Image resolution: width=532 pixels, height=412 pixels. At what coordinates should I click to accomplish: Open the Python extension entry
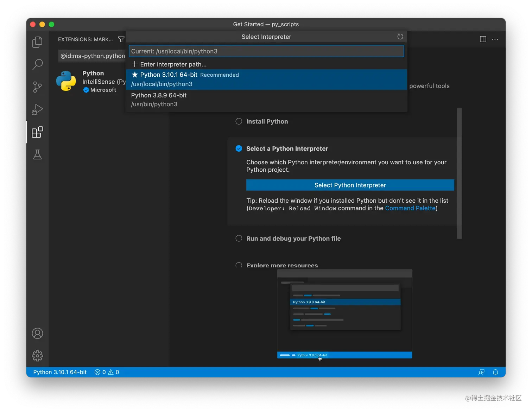[x=91, y=81]
